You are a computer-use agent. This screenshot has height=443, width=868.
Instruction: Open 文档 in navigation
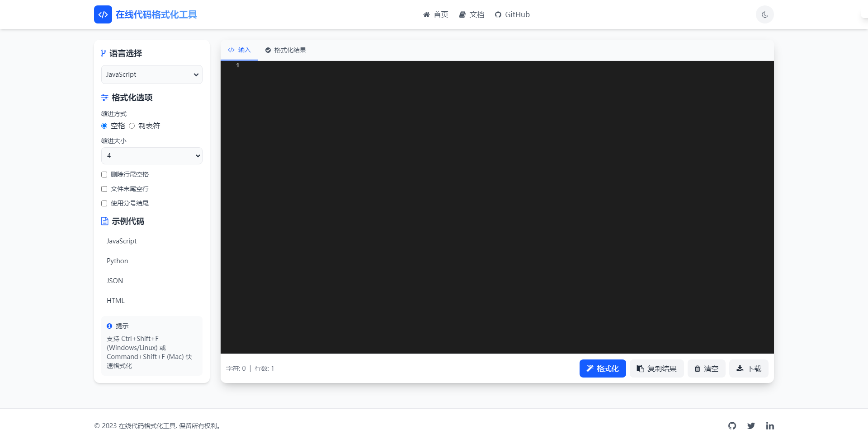click(x=472, y=15)
